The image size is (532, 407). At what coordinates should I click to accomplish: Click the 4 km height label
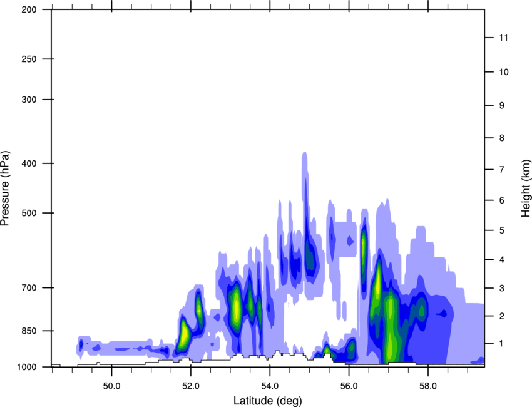502,260
